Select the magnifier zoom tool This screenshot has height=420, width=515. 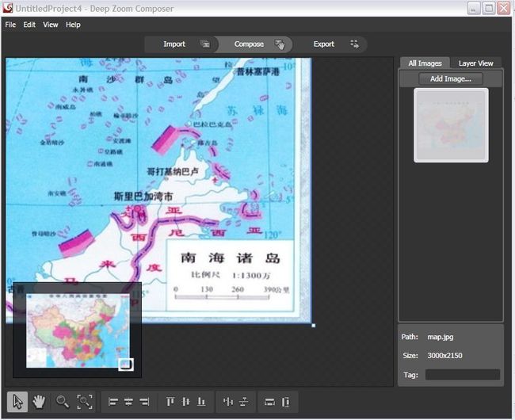pyautogui.click(x=63, y=402)
